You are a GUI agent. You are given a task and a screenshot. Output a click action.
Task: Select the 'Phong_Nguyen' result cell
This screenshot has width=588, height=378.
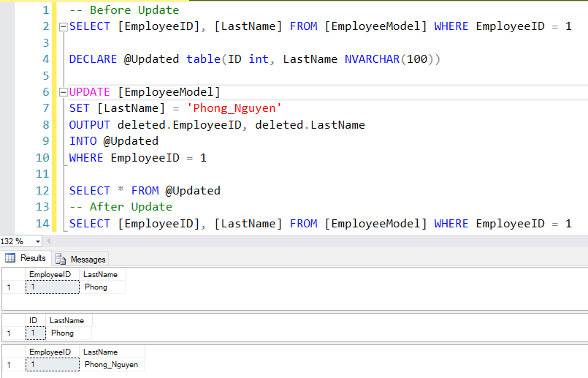[x=112, y=365]
